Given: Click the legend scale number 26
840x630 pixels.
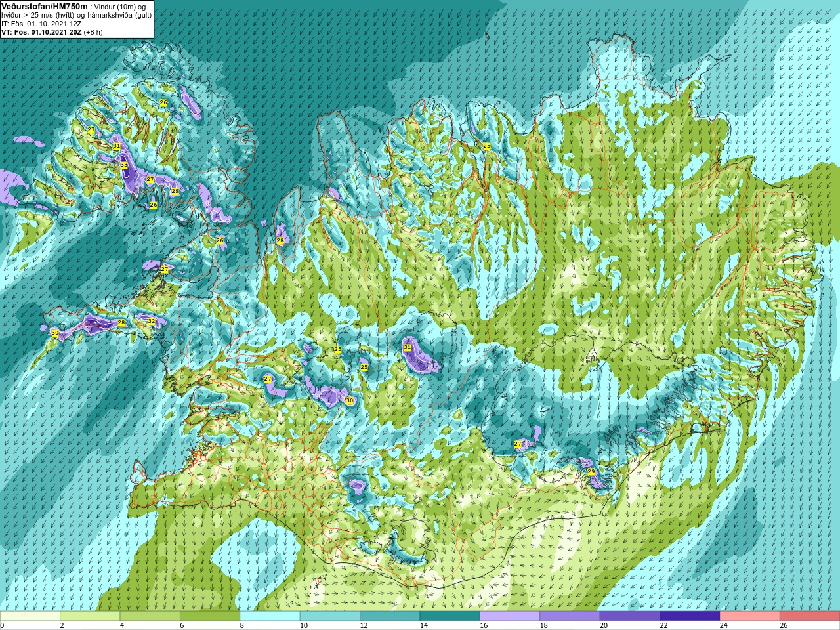Looking at the screenshot, I should point(784,625).
